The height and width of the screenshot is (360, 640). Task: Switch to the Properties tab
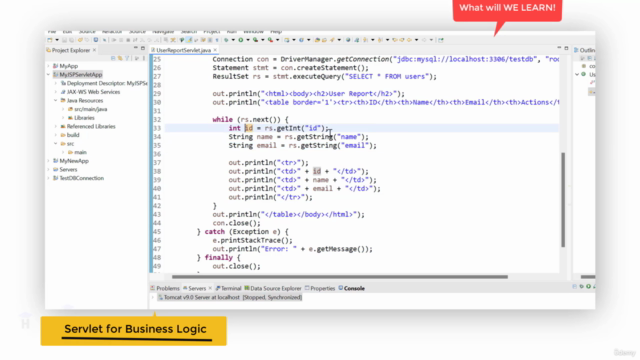pos(320,288)
